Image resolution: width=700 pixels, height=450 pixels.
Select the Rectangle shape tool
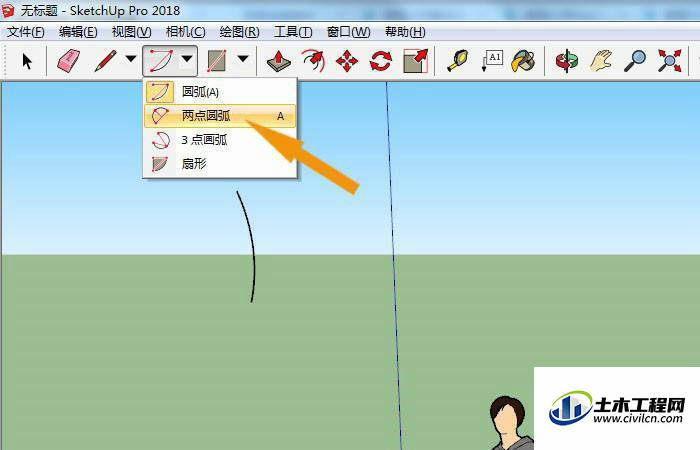217,61
